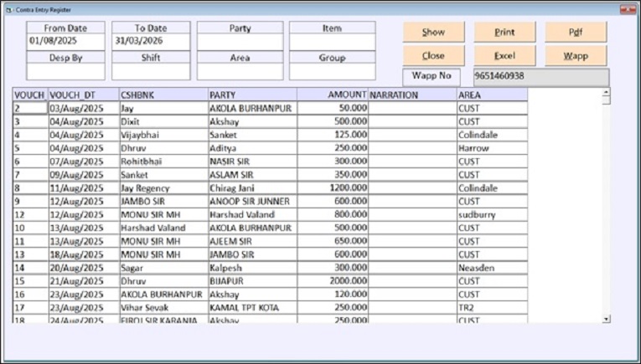The image size is (641, 364).
Task: Select amount cell 1200.000
Action: [333, 188]
